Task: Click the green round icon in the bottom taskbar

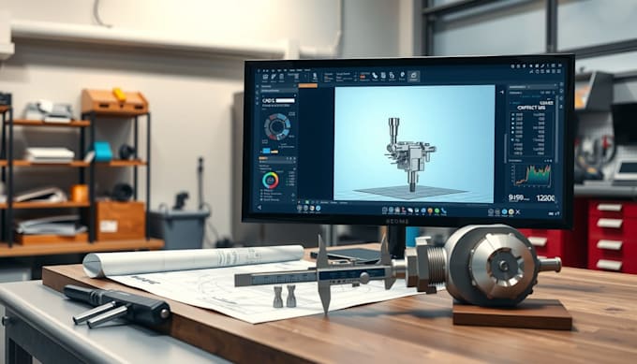Action: coord(437,211)
